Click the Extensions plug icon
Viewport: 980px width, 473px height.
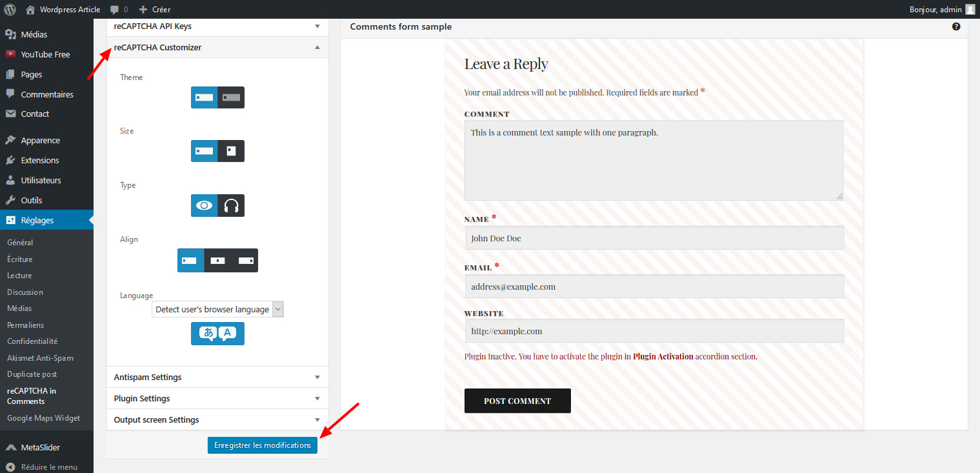point(10,160)
